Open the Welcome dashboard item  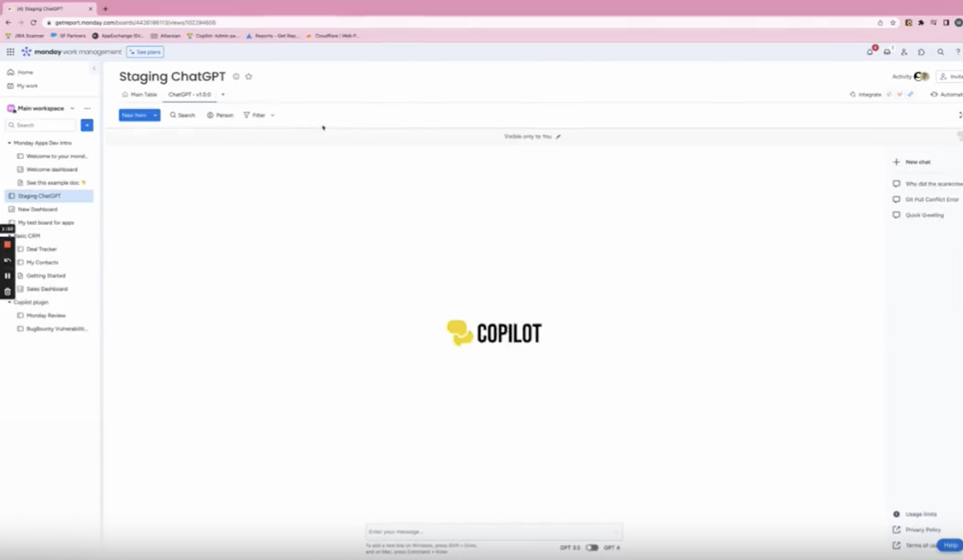[48, 169]
